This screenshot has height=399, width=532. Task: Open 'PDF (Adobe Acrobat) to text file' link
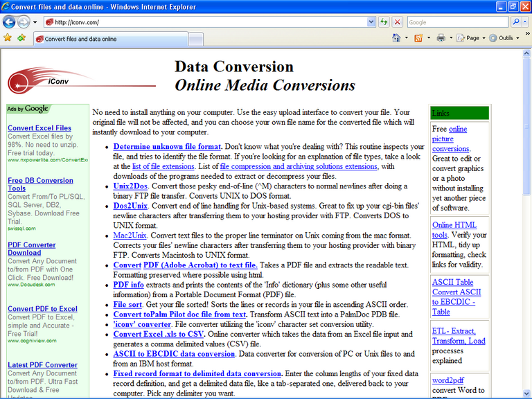[x=200, y=265]
